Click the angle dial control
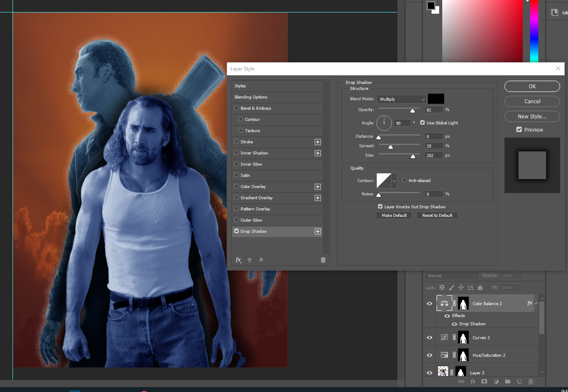 pos(384,123)
